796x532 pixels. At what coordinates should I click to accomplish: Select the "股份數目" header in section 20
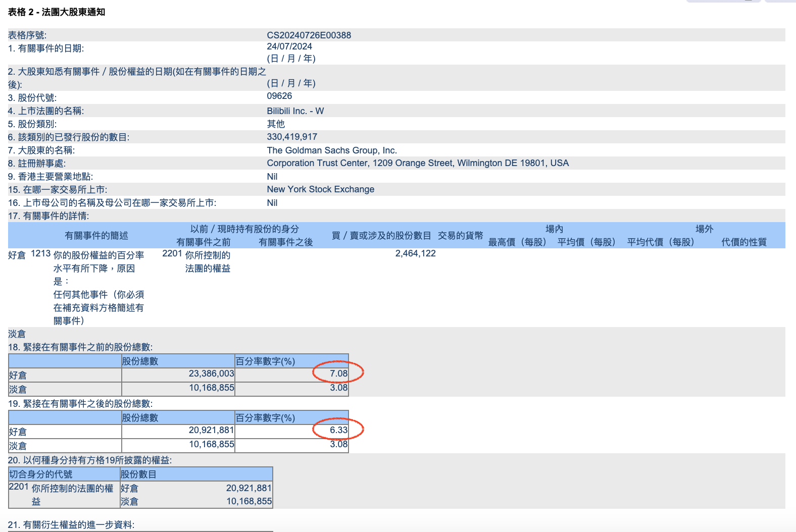(x=138, y=474)
